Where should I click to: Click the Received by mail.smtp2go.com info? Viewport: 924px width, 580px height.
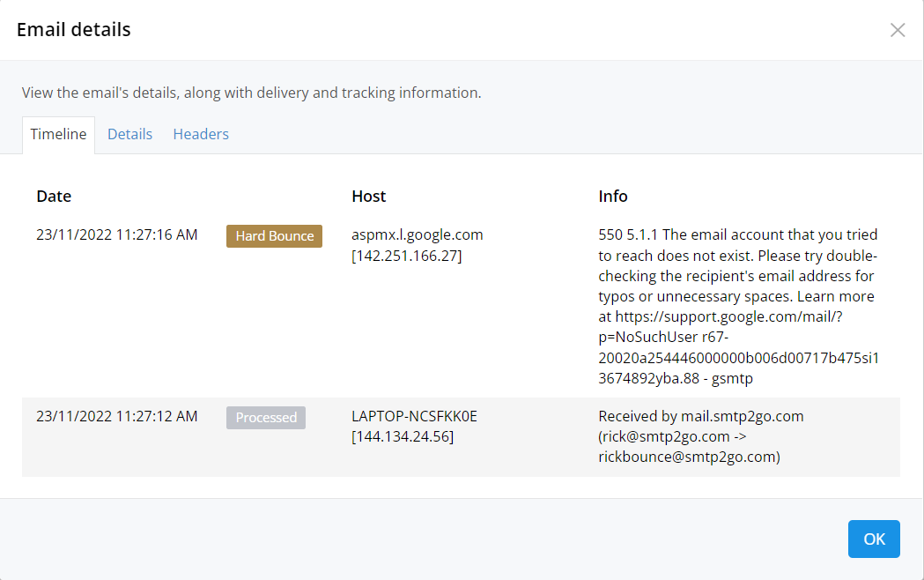point(700,416)
